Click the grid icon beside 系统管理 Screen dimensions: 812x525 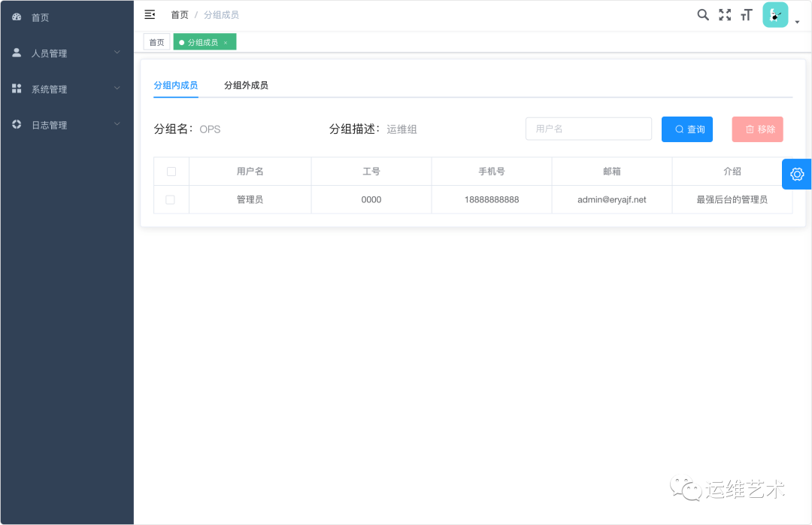[17, 89]
